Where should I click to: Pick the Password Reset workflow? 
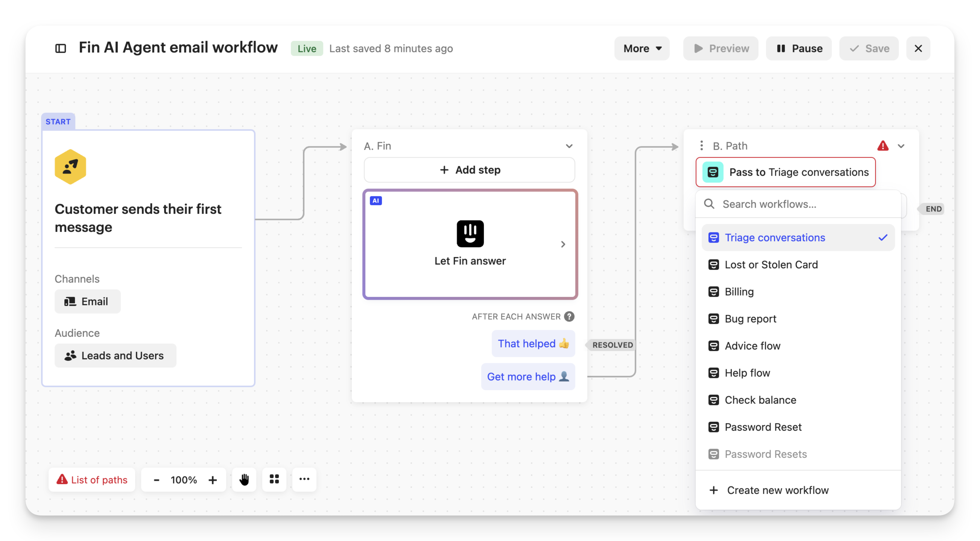(798, 427)
